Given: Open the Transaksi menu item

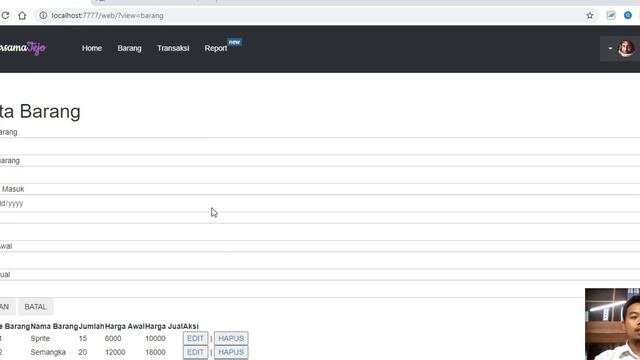Looking at the screenshot, I should pyautogui.click(x=173, y=48).
